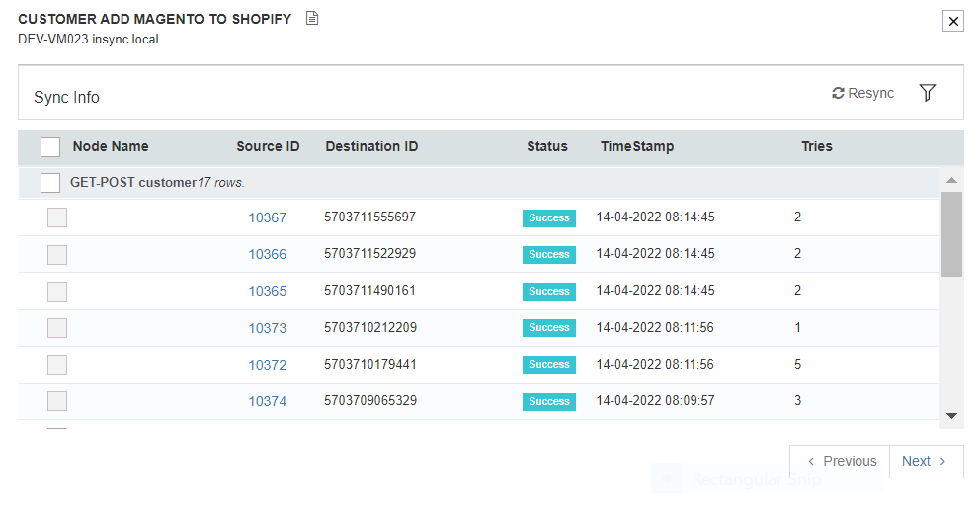Tick the checkbox for Source ID 10366

[57, 254]
